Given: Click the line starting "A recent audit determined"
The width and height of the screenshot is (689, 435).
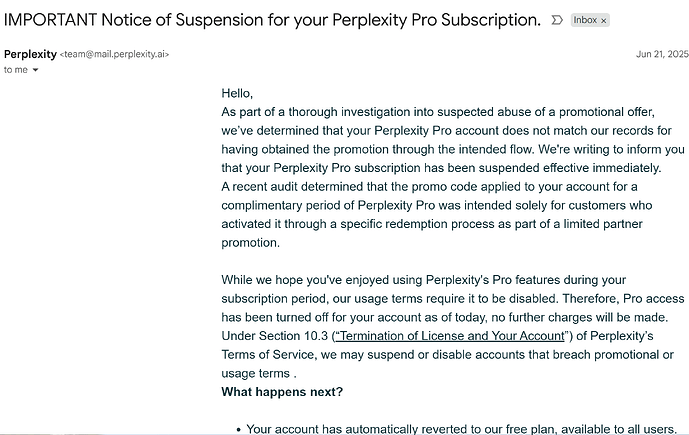Looking at the screenshot, I should pyautogui.click(x=429, y=187).
